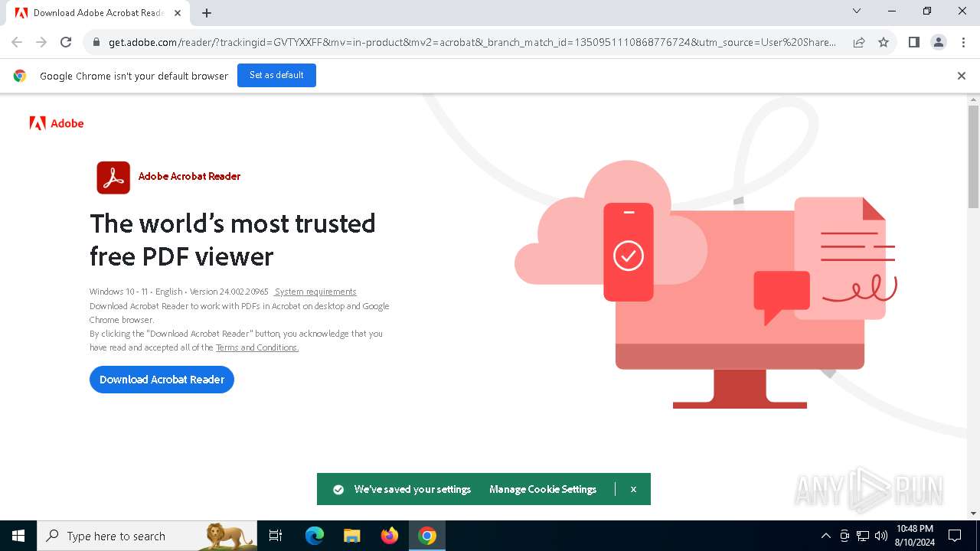The width and height of the screenshot is (980, 551).
Task: Open the volume control in tray
Action: 881,536
